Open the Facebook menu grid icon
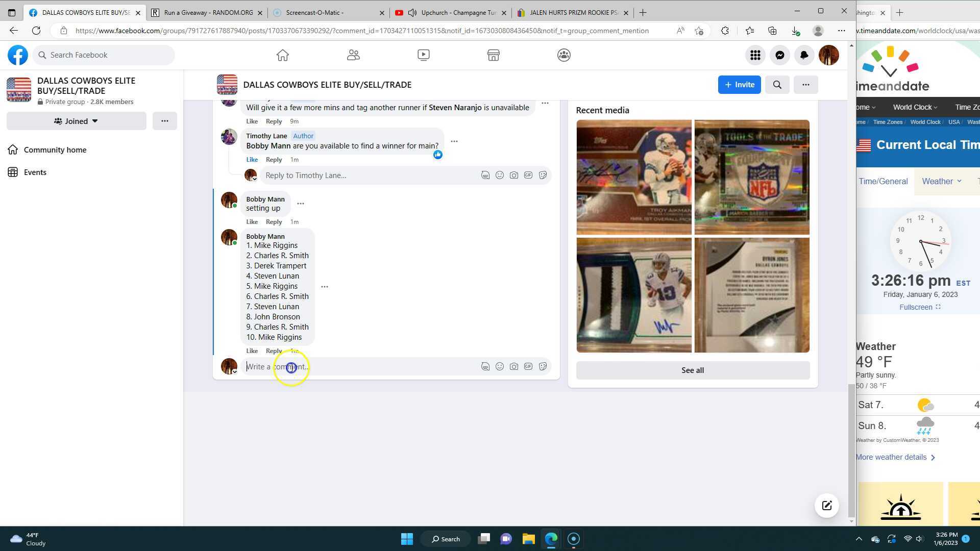 (755, 55)
